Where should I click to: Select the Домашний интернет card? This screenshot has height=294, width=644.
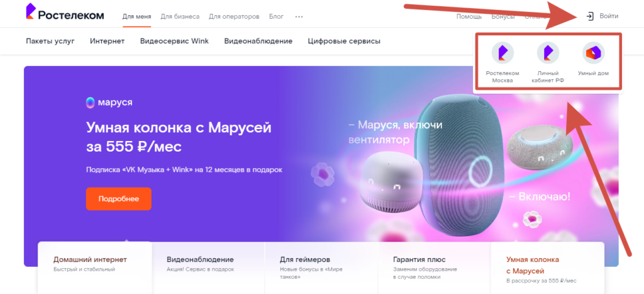point(95,268)
